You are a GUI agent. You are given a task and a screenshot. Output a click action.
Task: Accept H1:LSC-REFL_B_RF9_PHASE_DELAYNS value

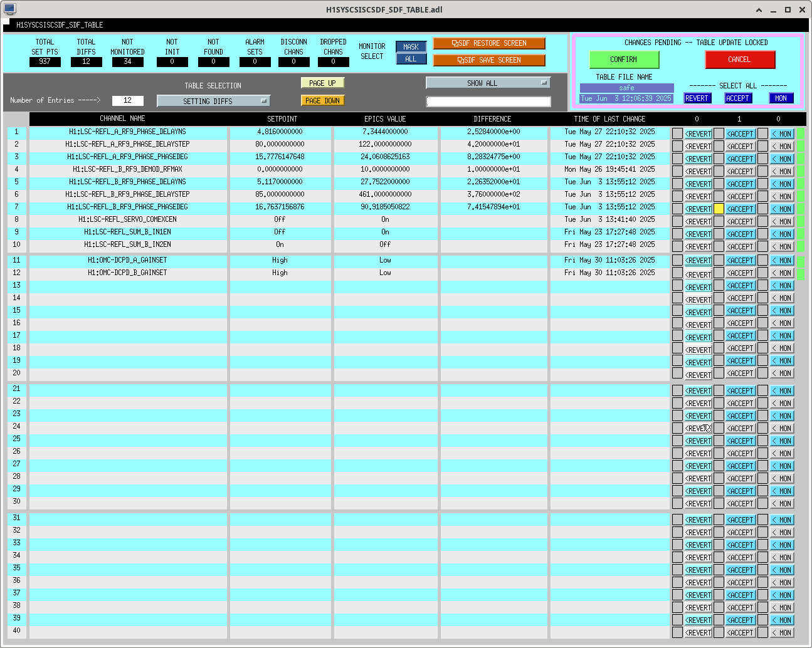pos(740,184)
